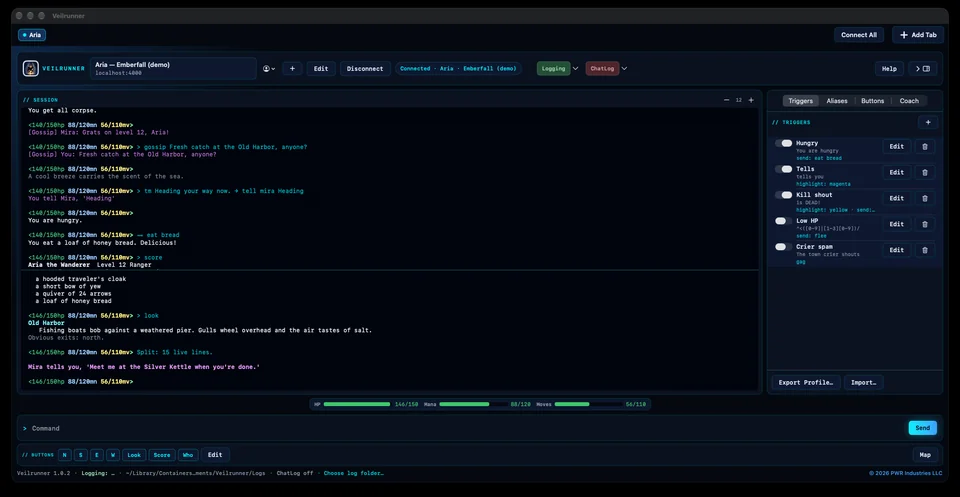The width and height of the screenshot is (960, 497).
Task: Open the profile account icon menu
Action: [269, 69]
